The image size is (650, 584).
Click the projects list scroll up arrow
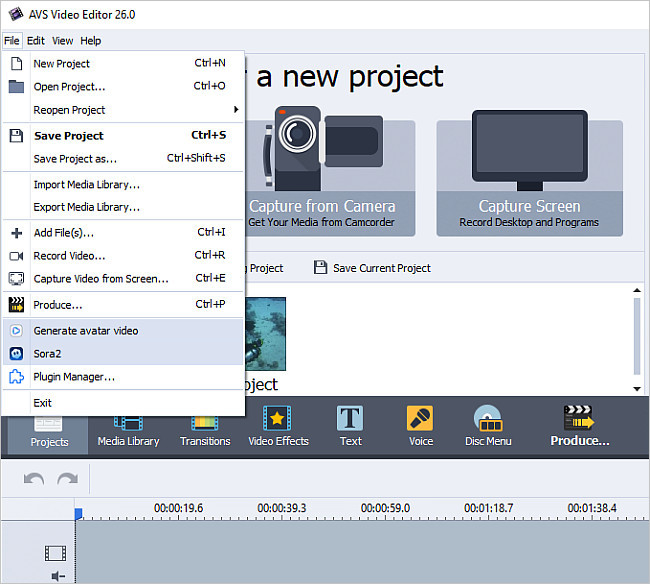(x=637, y=290)
